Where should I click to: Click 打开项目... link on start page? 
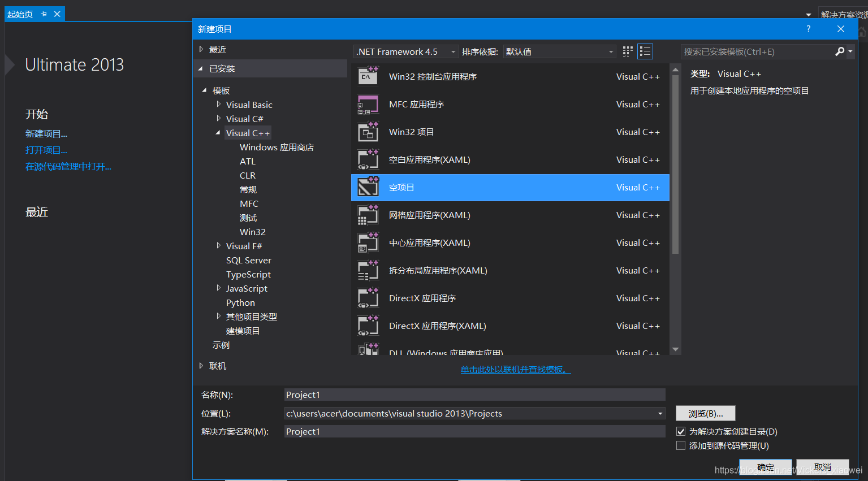[x=46, y=150]
